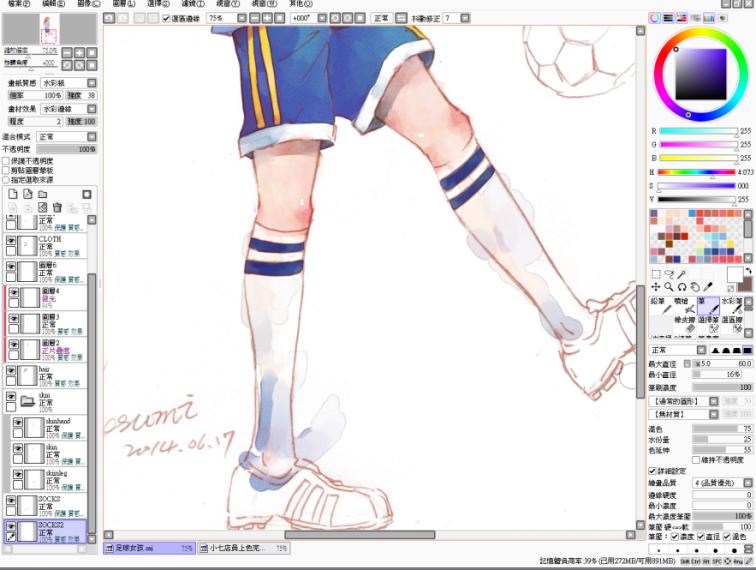The image size is (756, 570).
Task: Create a new layer folder
Action: click(43, 194)
